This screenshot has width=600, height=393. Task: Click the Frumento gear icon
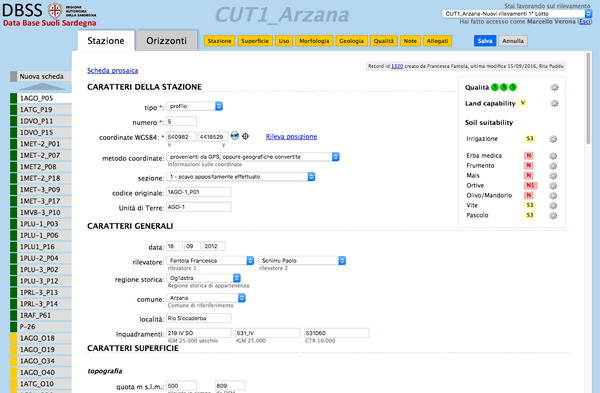[553, 166]
